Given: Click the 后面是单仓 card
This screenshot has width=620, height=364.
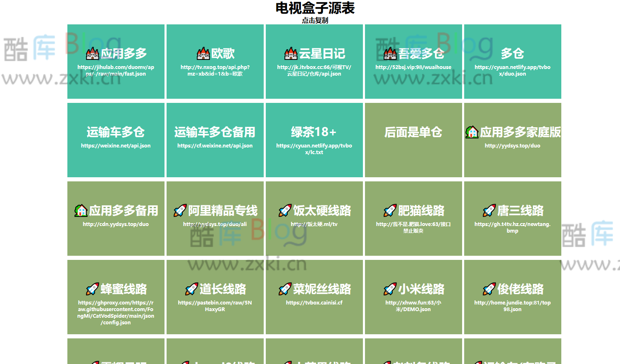Looking at the screenshot, I should coord(413,140).
